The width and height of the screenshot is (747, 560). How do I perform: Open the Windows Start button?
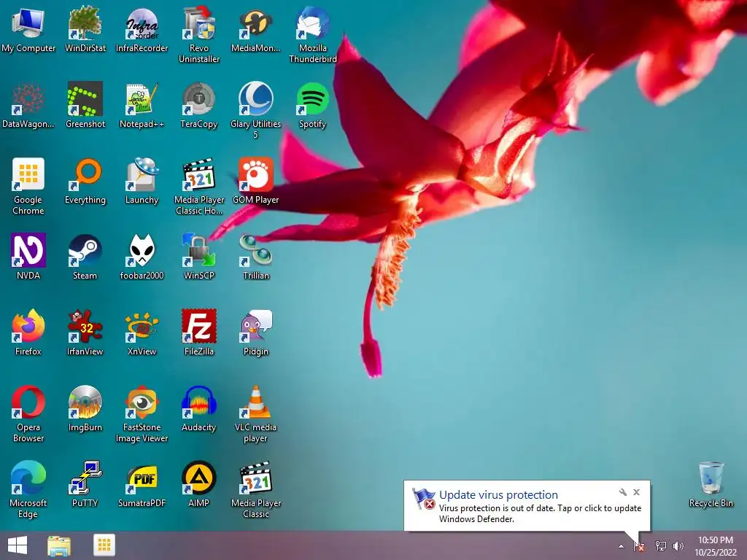[18, 545]
